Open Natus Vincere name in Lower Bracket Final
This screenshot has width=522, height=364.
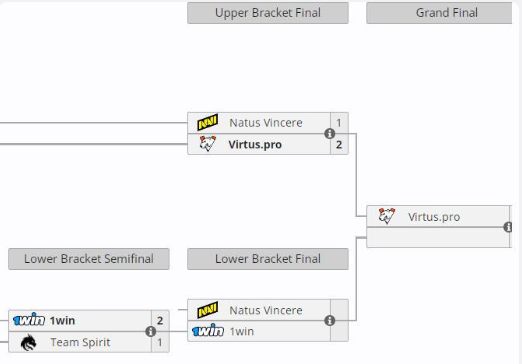(266, 310)
